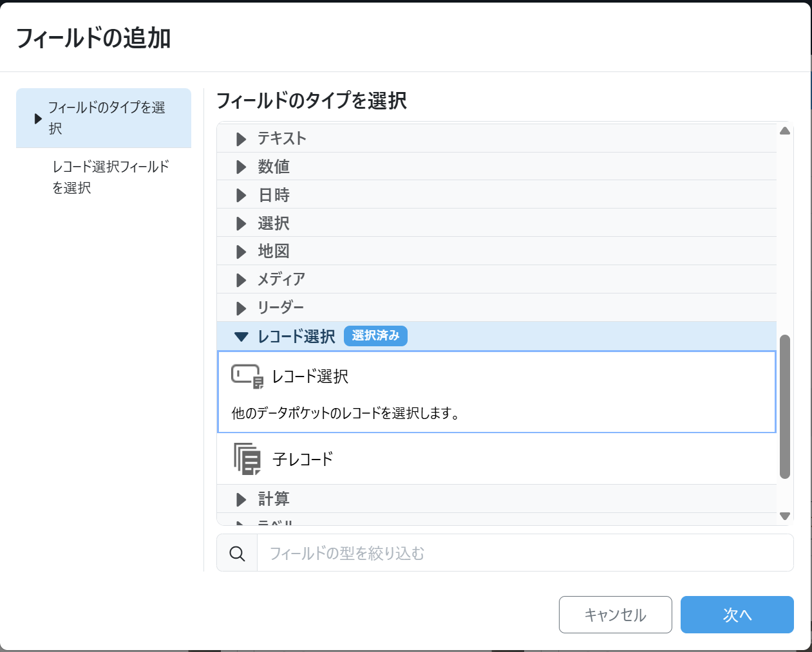Click the Record Select (レコード選択) field icon

point(247,377)
